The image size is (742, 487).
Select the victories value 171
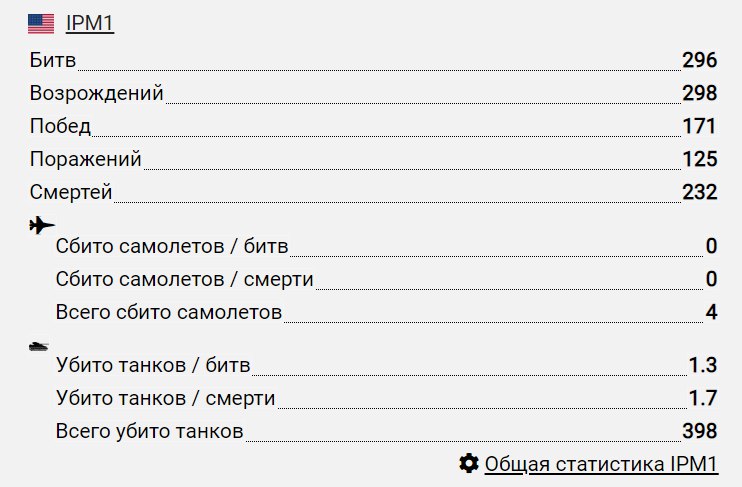[x=699, y=127]
